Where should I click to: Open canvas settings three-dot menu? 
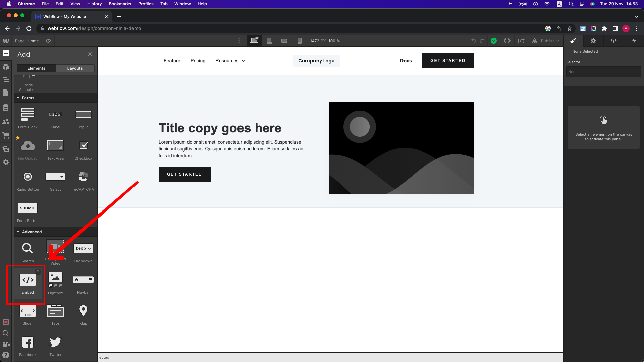coord(239,41)
